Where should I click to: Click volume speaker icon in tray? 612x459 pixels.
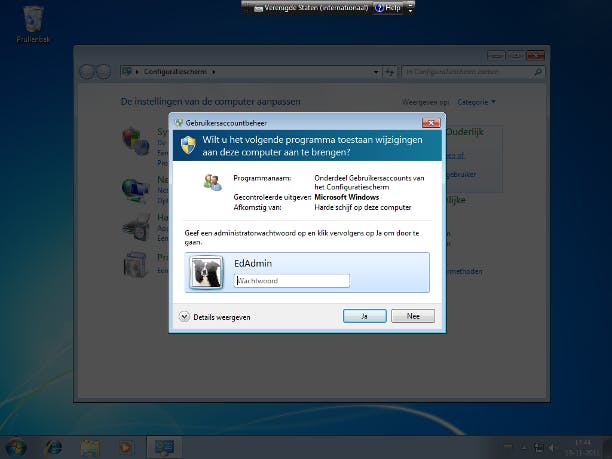[x=552, y=448]
